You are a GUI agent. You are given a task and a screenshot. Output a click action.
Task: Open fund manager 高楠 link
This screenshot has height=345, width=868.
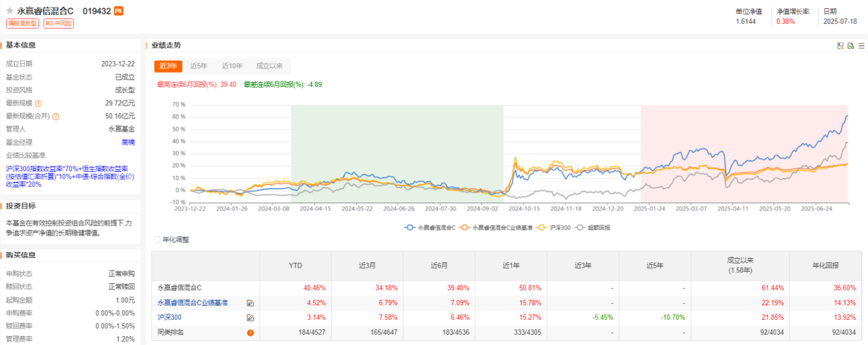point(128,142)
